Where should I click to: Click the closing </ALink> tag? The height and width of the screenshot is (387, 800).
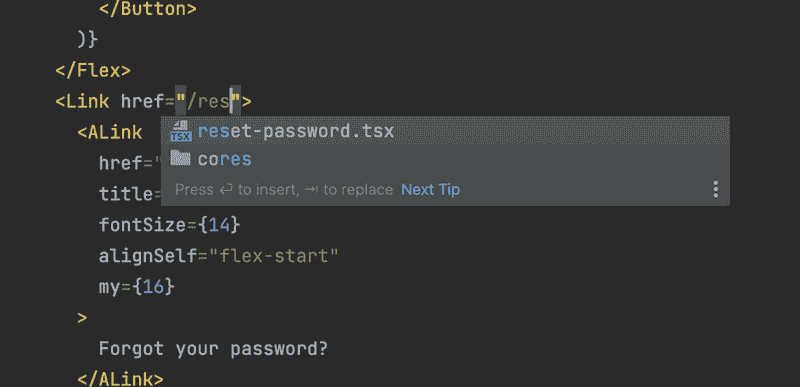tap(120, 380)
